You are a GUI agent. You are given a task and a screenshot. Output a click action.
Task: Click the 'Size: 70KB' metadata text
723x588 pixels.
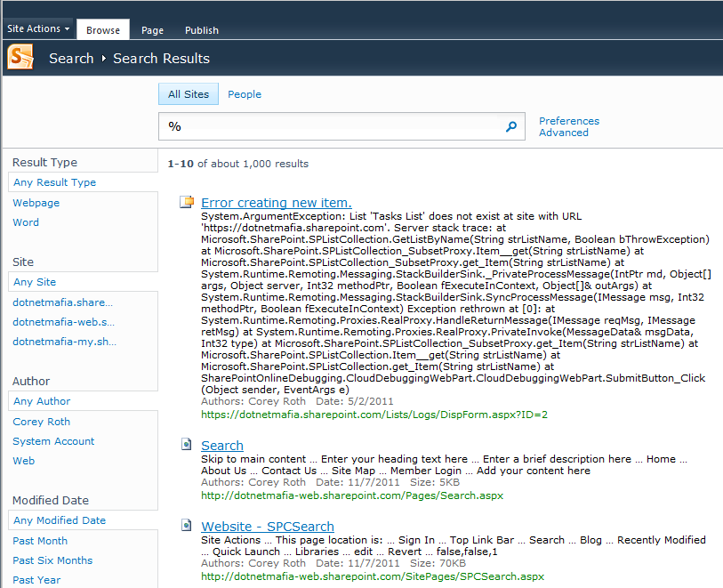click(x=438, y=563)
